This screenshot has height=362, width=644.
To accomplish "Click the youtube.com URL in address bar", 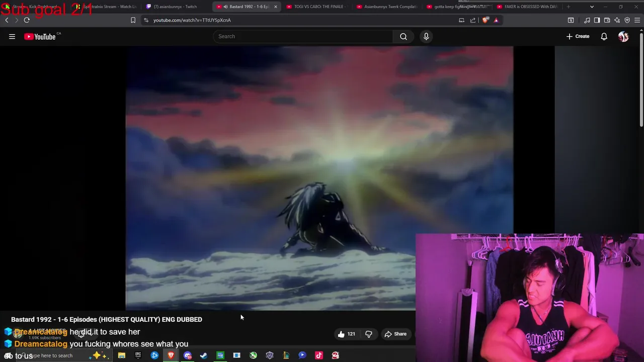I will 192,20.
